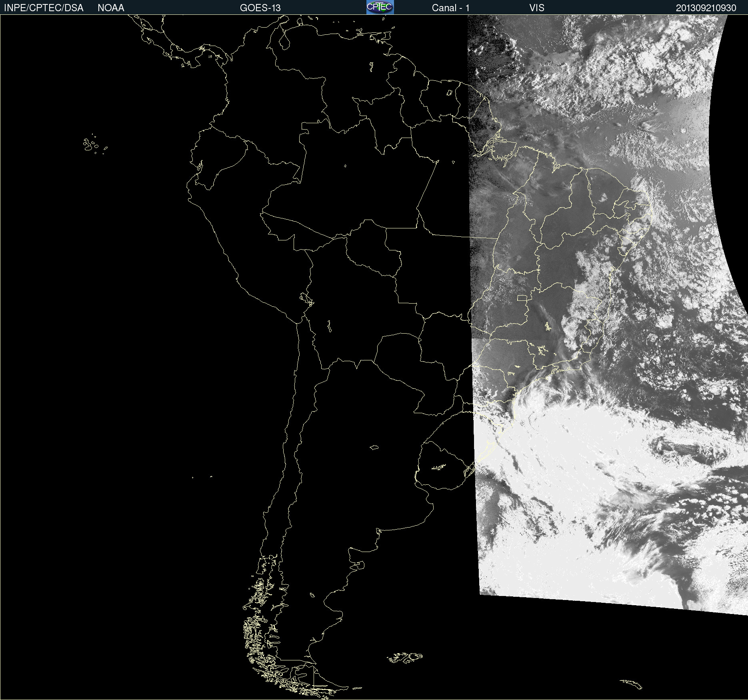Select the Canal - 1 channel label
Screen dimensions: 748x700
(451, 8)
